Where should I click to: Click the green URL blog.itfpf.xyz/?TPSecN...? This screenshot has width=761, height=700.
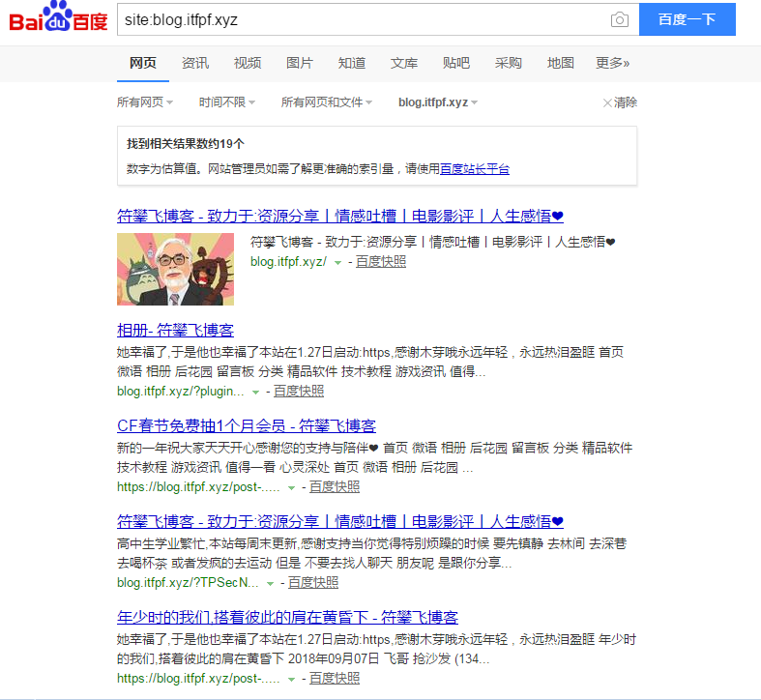click(188, 582)
